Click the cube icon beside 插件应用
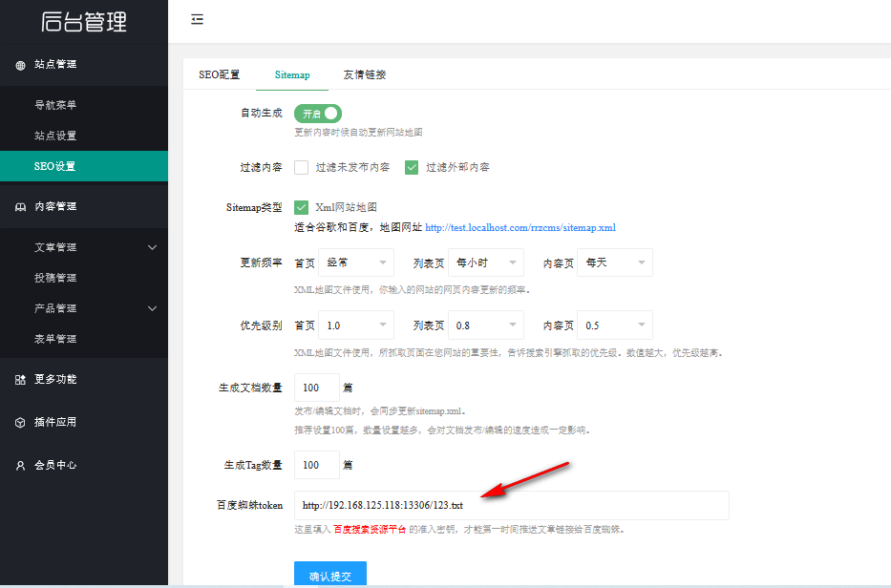The height and width of the screenshot is (588, 891). (20, 422)
